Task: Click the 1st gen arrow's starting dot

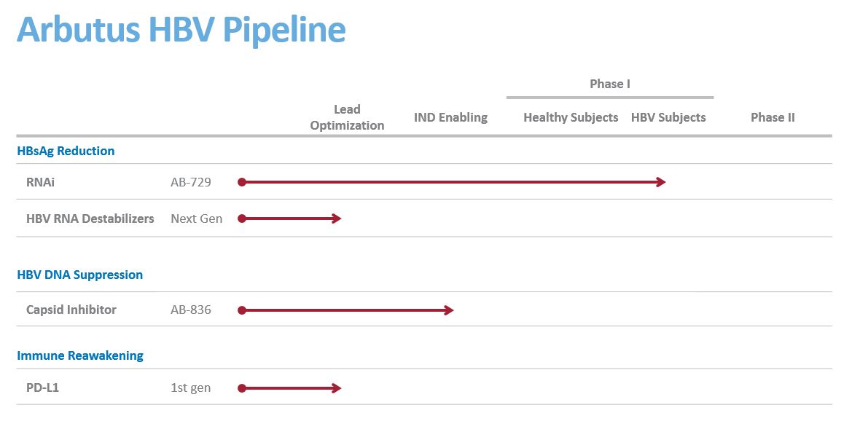Action: [x=242, y=388]
